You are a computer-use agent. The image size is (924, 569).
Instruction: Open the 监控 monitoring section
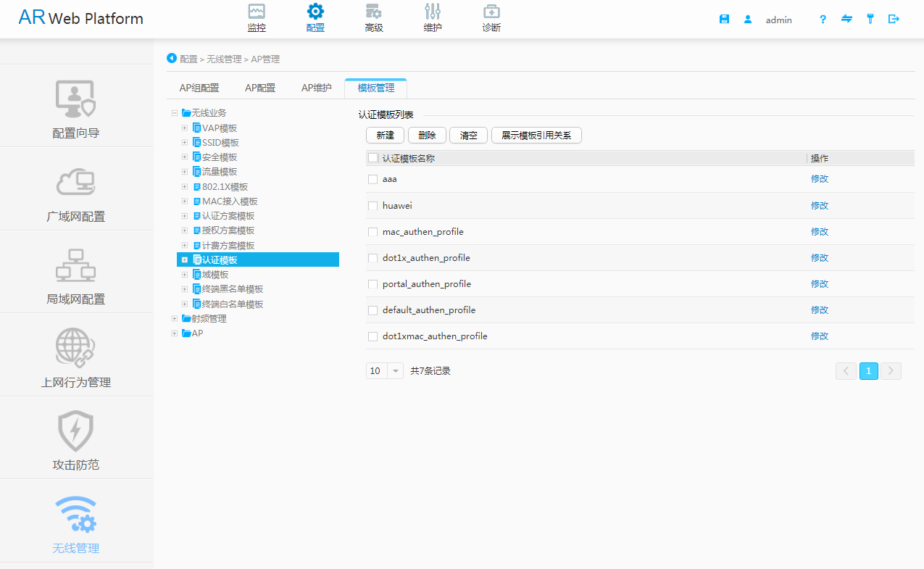257,19
